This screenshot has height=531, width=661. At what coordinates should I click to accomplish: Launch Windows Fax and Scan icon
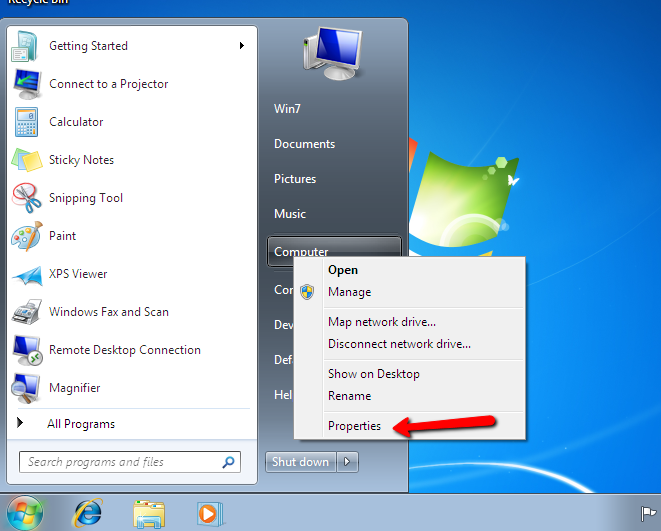[x=27, y=312]
